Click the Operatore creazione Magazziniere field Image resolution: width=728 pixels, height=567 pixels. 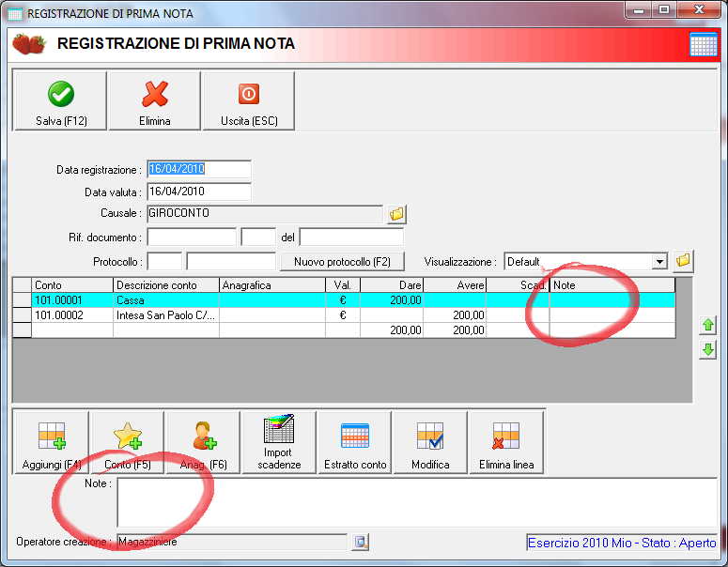coord(232,542)
